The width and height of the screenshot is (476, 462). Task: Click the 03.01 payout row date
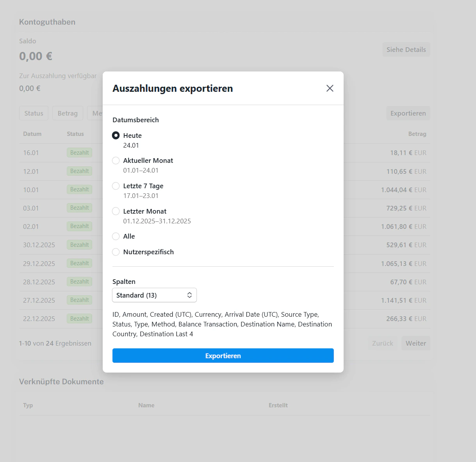(x=31, y=208)
